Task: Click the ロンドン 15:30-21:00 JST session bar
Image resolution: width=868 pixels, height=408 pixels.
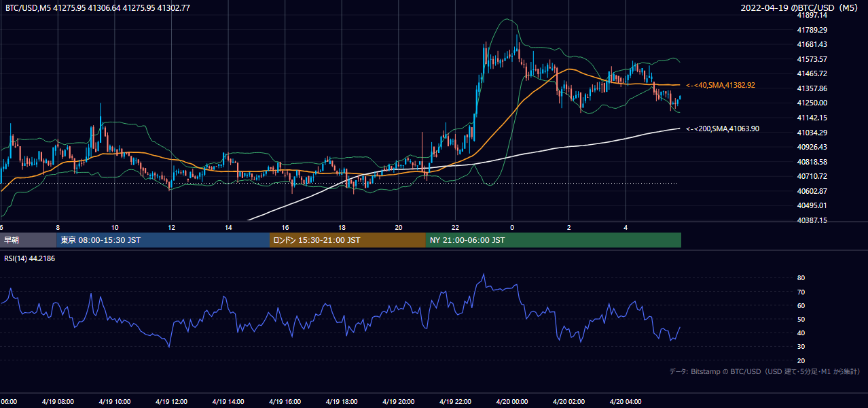Action: coord(348,240)
